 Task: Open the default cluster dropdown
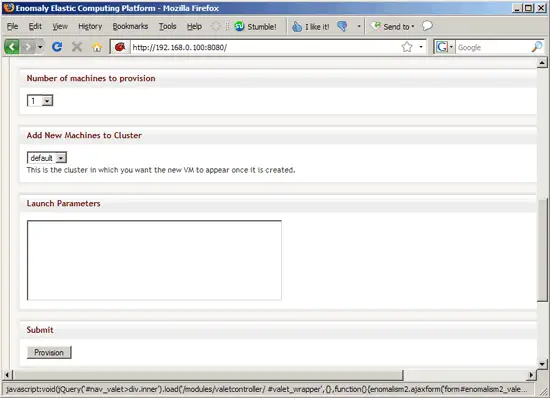47,158
